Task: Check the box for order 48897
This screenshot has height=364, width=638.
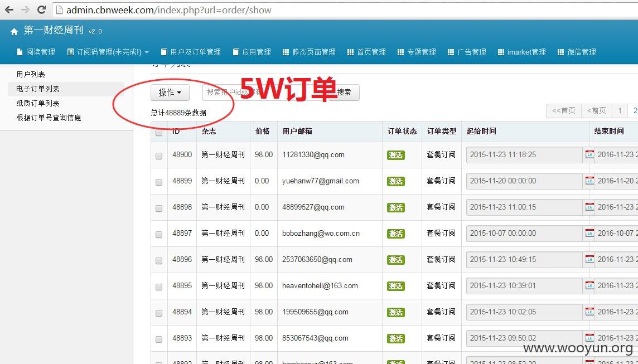Action: pyautogui.click(x=159, y=234)
